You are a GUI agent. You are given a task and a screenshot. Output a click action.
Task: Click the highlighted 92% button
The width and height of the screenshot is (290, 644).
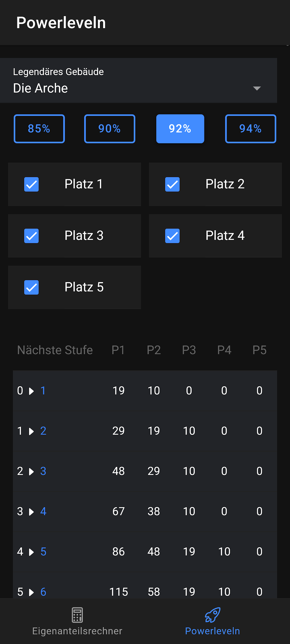[x=180, y=129]
